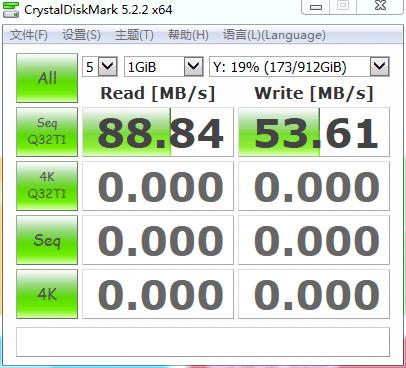
Task: Open the 文件(F) menu
Action: click(29, 35)
